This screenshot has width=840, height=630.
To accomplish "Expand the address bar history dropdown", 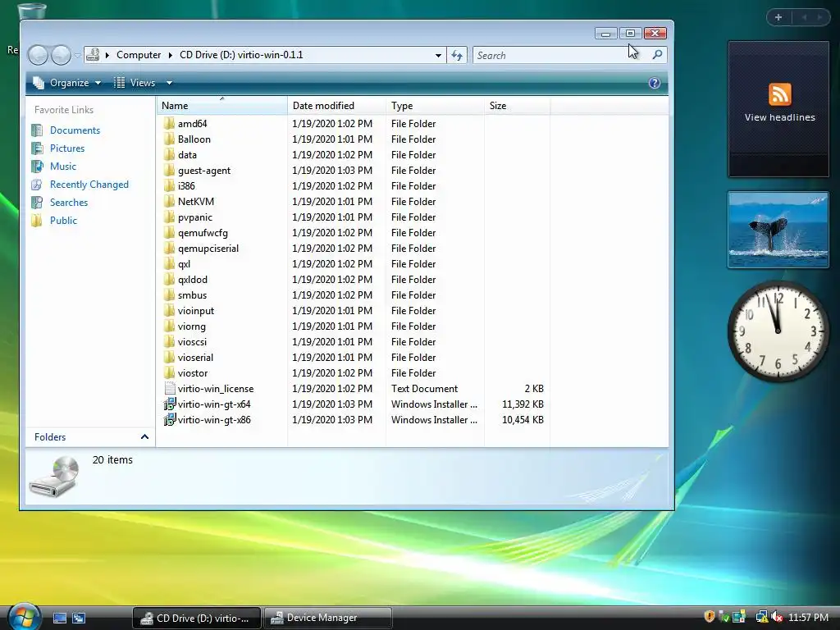I will [438, 55].
